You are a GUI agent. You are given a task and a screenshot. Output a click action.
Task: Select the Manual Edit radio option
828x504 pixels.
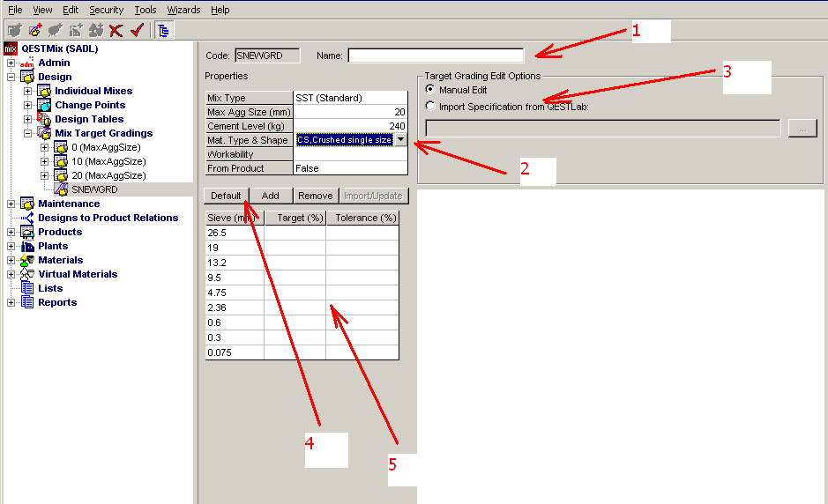(430, 90)
